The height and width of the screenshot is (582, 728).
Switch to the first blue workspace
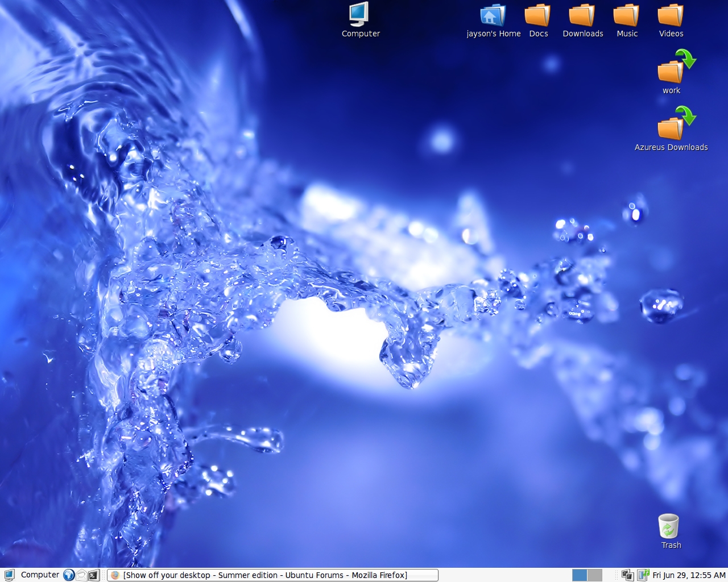tap(580, 575)
